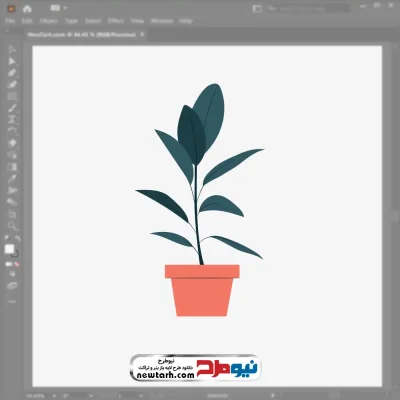Select the Paintbrush tool
The height and width of the screenshot is (400, 400).
pos(12,108)
